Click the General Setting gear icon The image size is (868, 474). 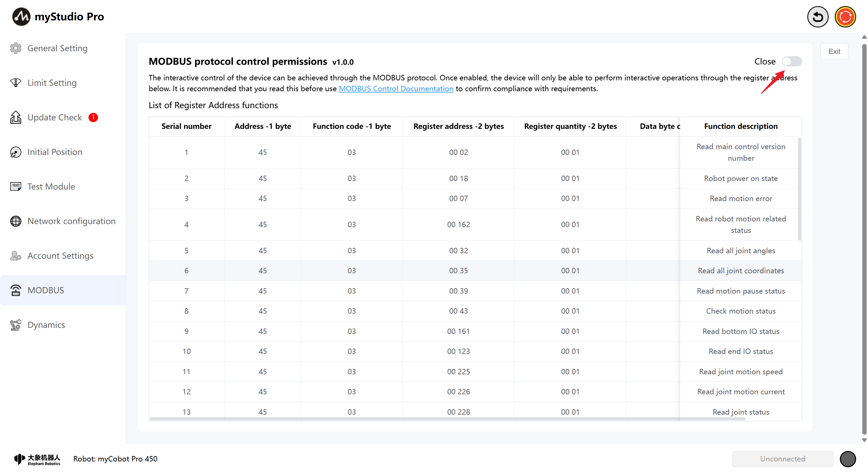pos(16,48)
